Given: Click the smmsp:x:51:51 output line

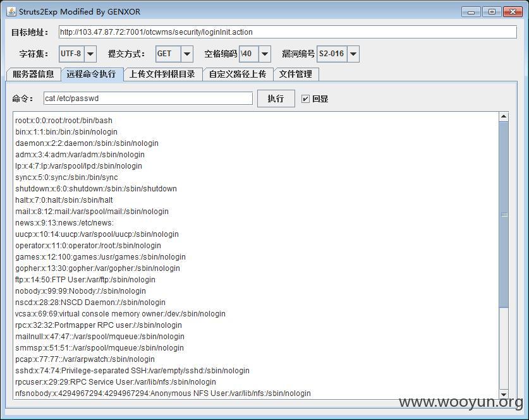Looking at the screenshot, I should [x=99, y=348].
